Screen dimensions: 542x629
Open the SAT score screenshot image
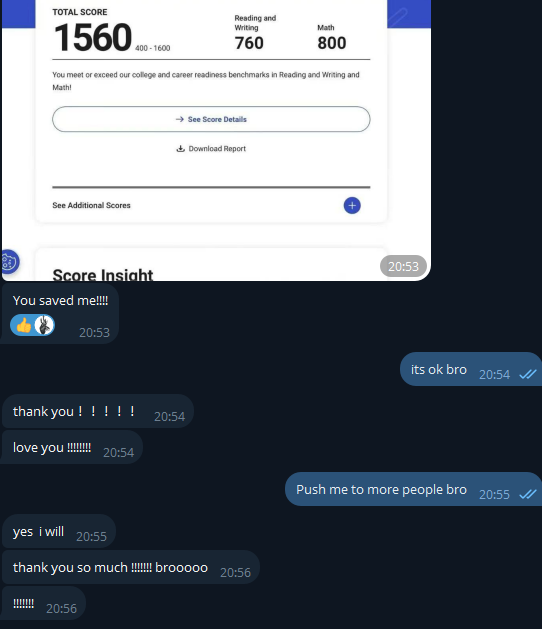pos(216,140)
